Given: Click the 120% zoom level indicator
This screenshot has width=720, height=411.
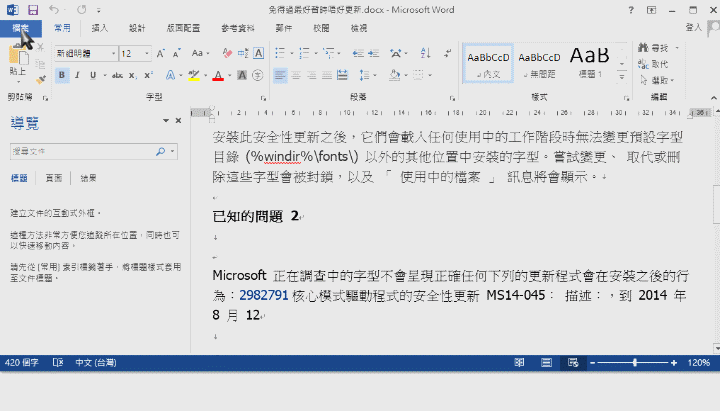Looking at the screenshot, I should pyautogui.click(x=699, y=363).
